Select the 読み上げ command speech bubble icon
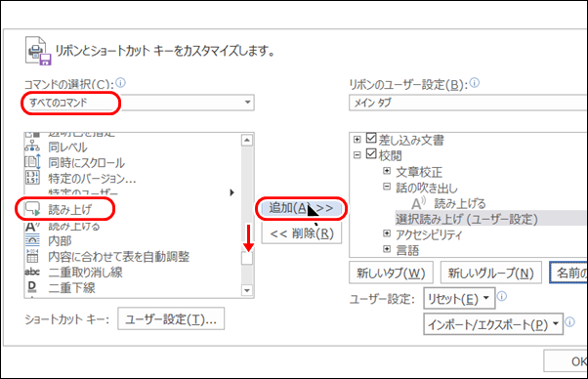 32,209
